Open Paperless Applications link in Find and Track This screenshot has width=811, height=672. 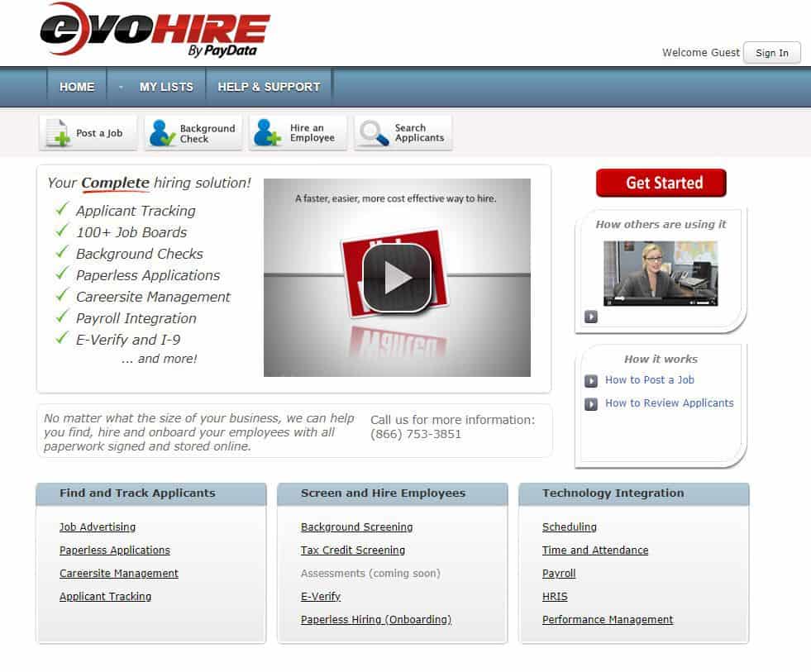coord(115,550)
